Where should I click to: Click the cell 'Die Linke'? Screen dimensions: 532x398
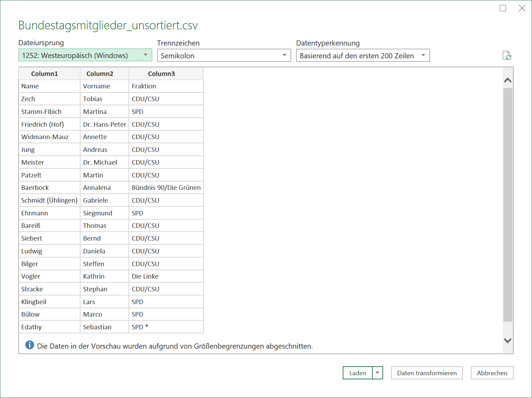coord(166,276)
